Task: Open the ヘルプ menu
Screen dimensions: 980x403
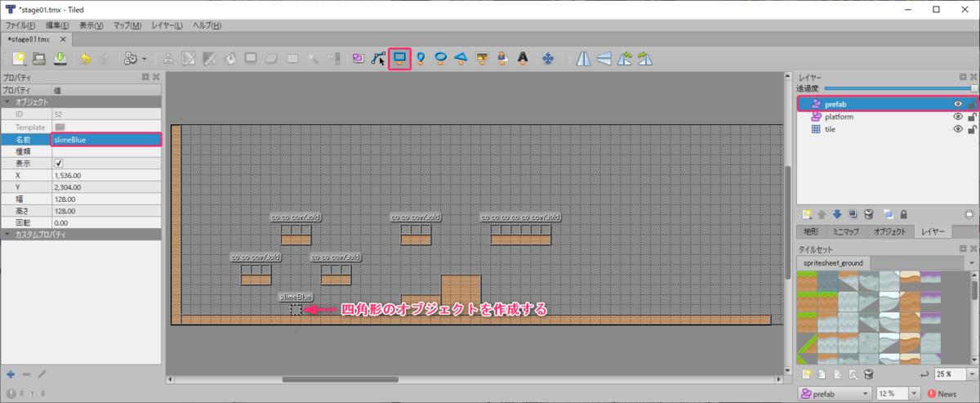Action: point(206,26)
